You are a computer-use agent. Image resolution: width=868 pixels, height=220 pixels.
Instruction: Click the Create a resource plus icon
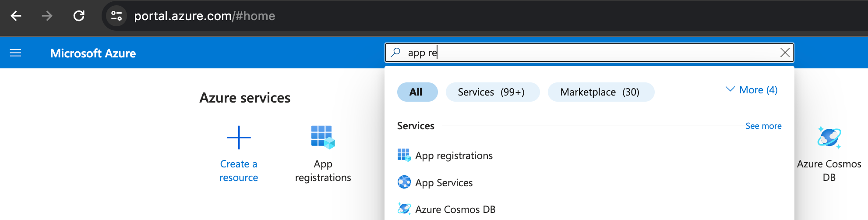tap(239, 138)
